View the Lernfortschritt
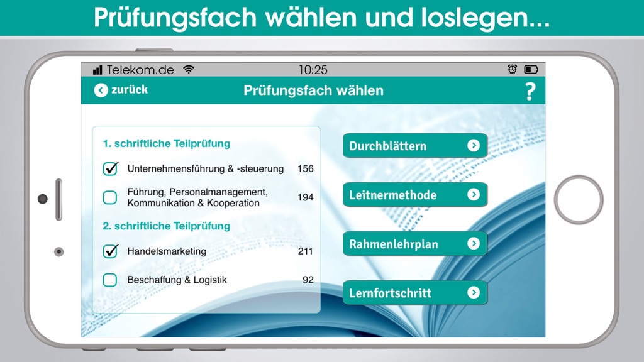 pyautogui.click(x=415, y=293)
